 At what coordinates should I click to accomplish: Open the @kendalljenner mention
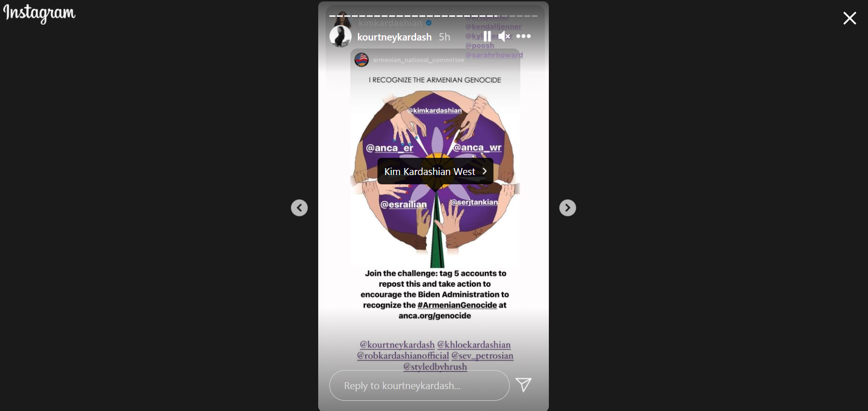coord(493,27)
